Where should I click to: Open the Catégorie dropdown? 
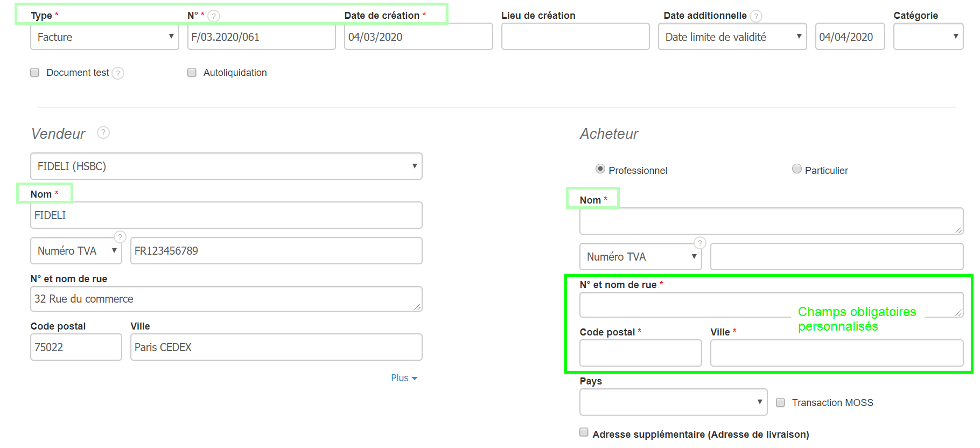pos(928,37)
